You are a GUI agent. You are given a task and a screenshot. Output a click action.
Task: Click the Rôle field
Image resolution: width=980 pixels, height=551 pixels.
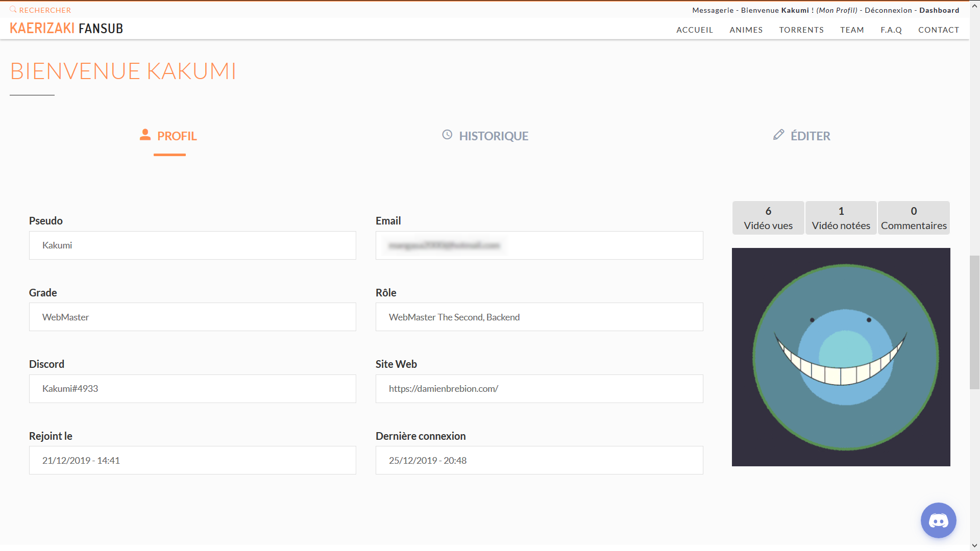[539, 317]
